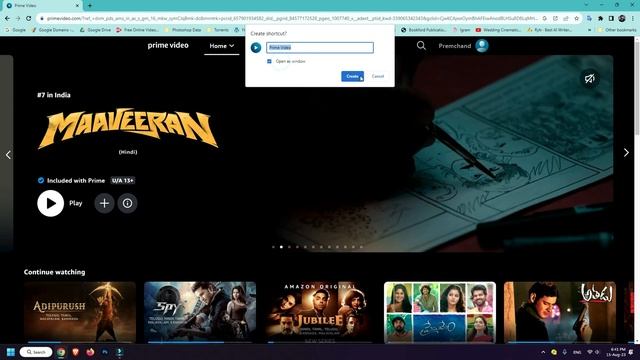The width and height of the screenshot is (640, 360).
Task: Open the Windows Start menu
Action: pyautogui.click(x=11, y=352)
